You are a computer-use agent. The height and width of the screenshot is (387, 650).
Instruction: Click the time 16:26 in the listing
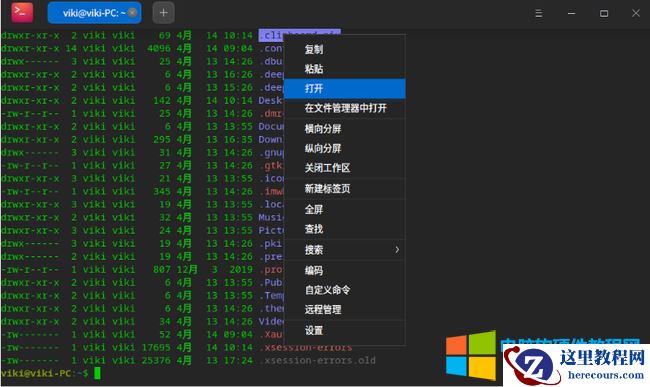click(238, 74)
